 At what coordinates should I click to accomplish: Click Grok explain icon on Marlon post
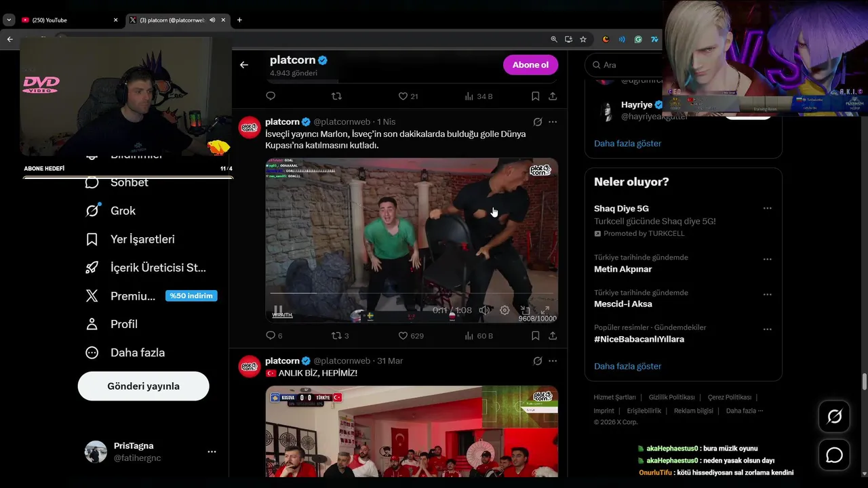click(x=538, y=122)
